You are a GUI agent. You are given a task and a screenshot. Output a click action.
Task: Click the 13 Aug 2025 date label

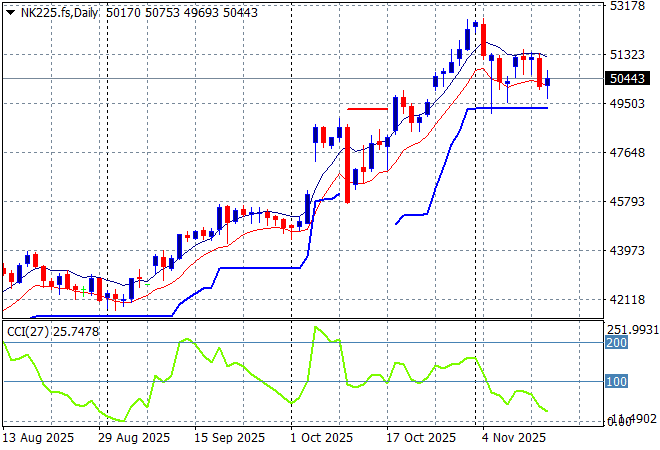coord(38,438)
